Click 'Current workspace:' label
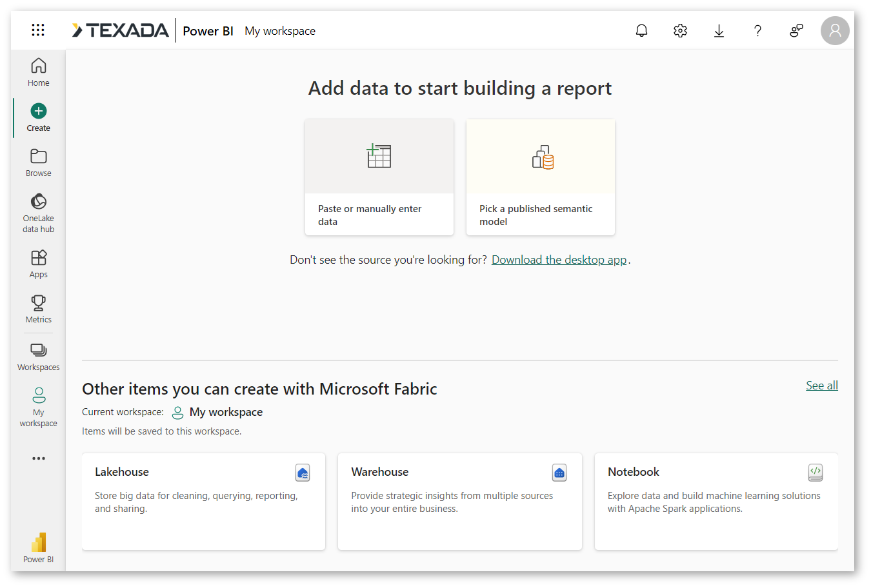This screenshot has height=588, width=871. coord(123,412)
